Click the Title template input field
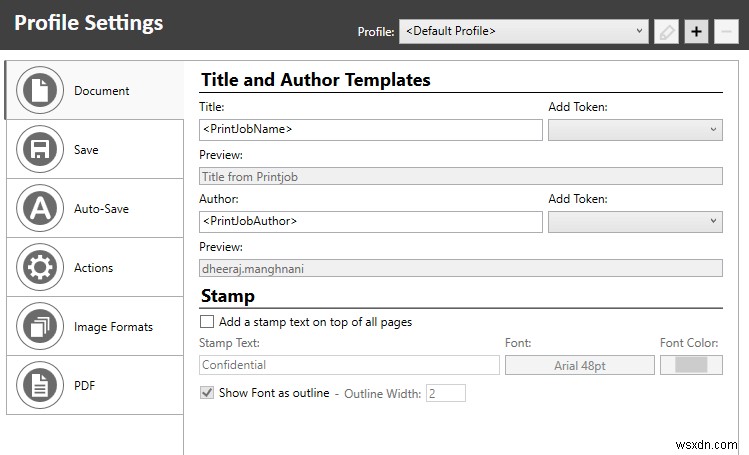 click(370, 129)
